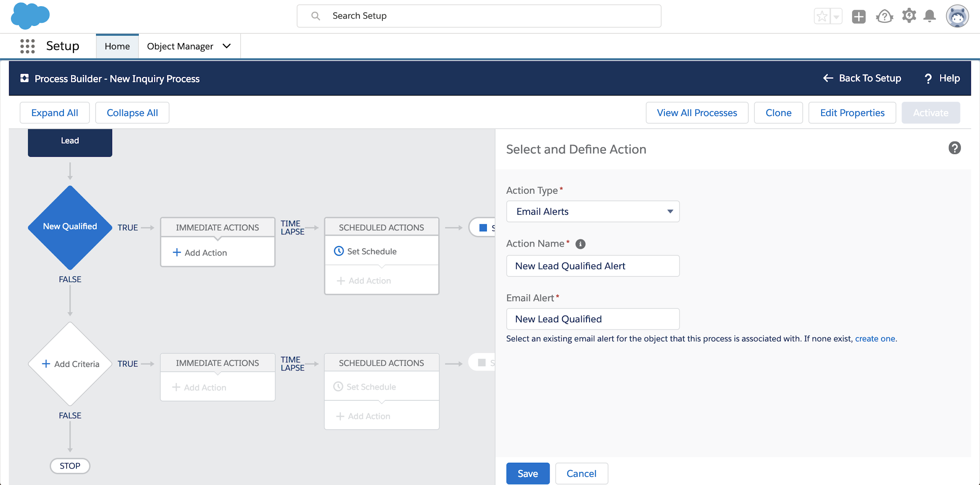Open panel help circle icon
The image size is (980, 485).
[955, 148]
